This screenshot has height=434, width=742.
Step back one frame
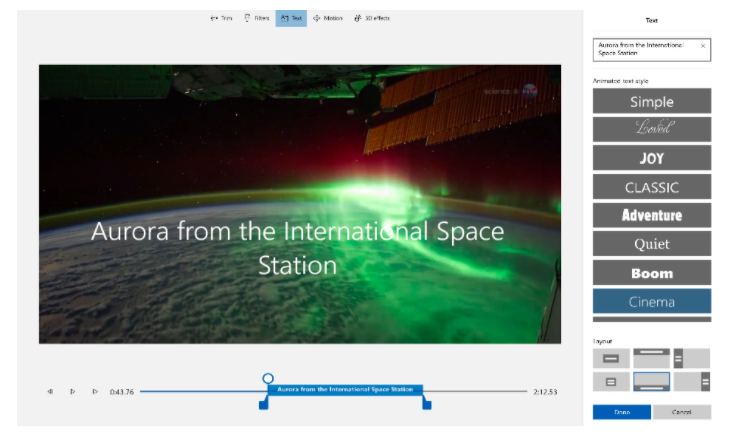[x=50, y=391]
